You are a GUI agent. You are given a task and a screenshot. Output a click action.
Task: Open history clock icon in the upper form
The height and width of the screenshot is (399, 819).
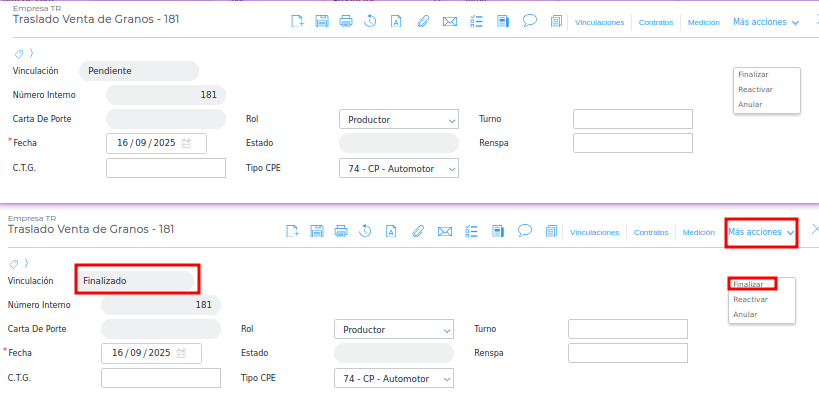[370, 21]
